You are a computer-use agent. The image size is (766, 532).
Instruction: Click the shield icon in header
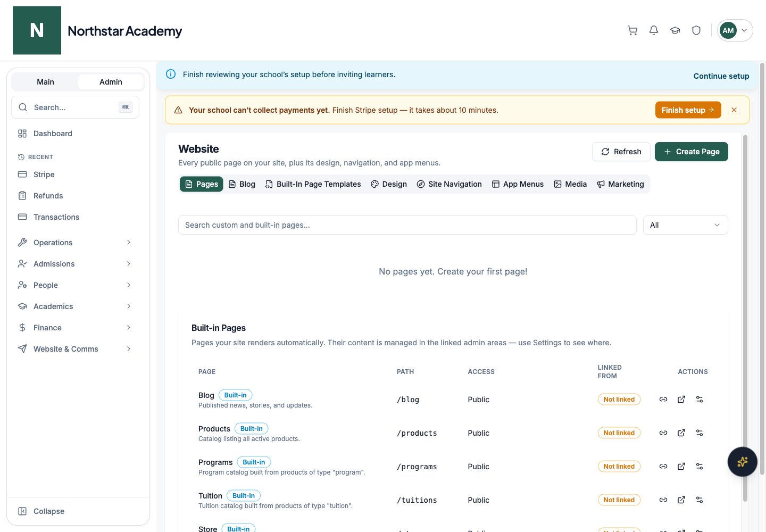click(x=696, y=30)
